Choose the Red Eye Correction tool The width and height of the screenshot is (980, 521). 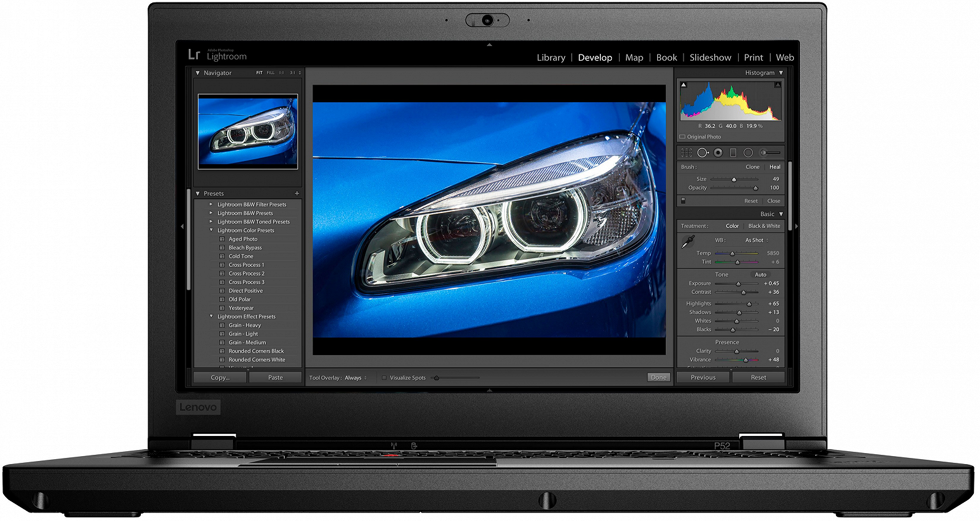718,152
